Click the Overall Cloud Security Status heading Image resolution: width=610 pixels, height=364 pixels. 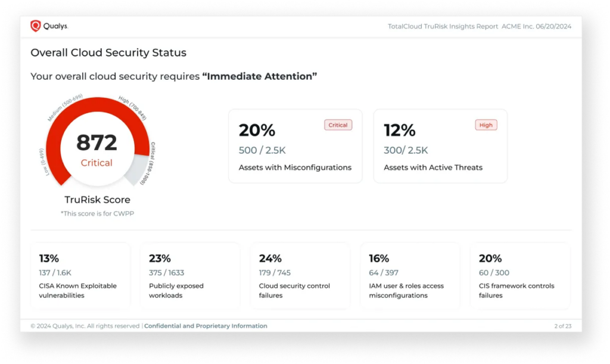tap(108, 52)
